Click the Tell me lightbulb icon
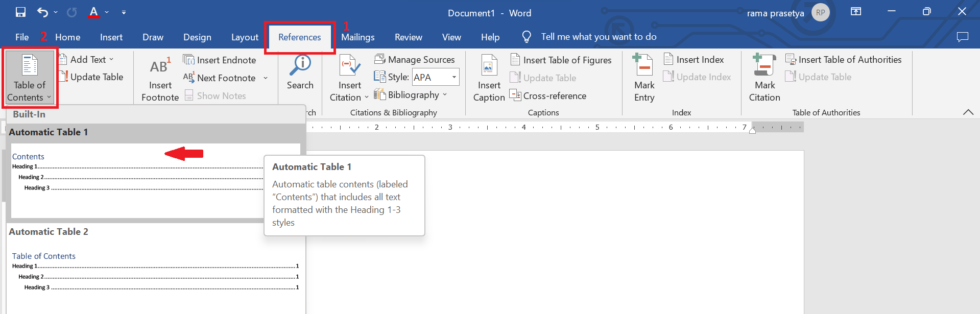 tap(527, 37)
